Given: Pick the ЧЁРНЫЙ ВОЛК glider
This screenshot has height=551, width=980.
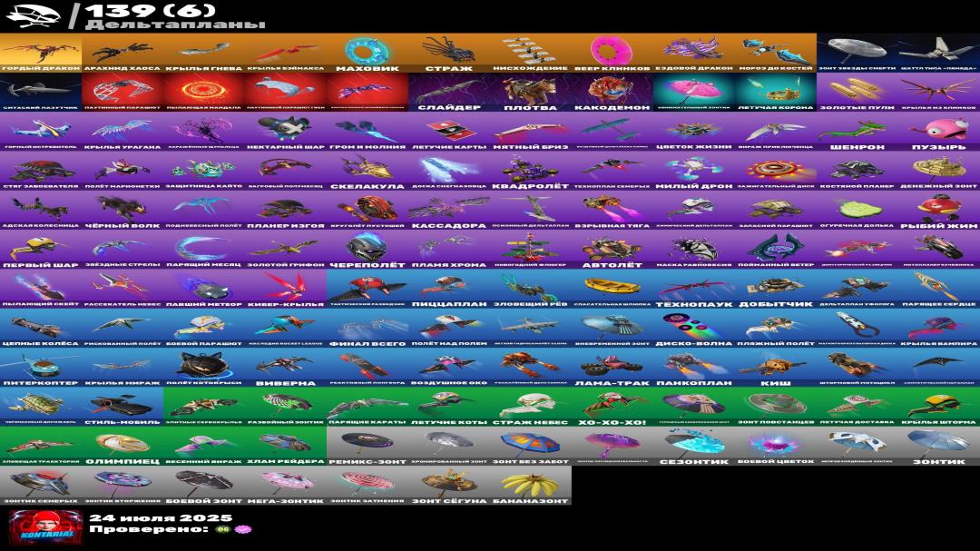Looking at the screenshot, I should coord(122,211).
